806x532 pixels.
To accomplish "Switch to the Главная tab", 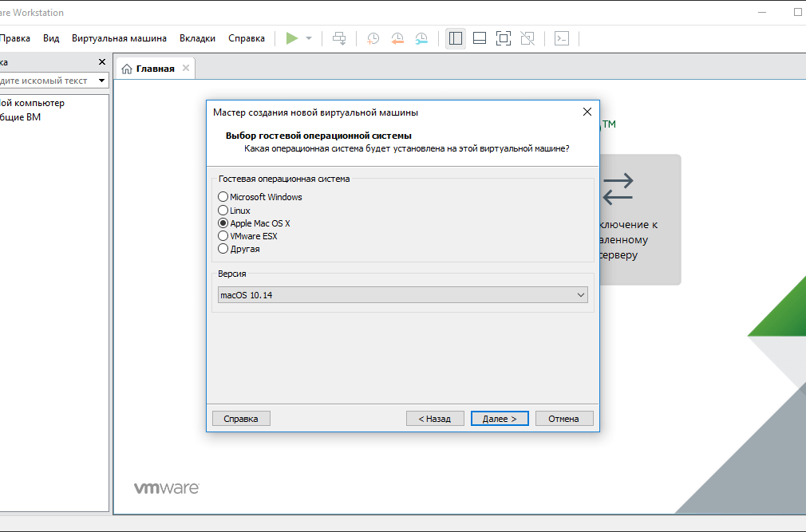I will click(155, 69).
